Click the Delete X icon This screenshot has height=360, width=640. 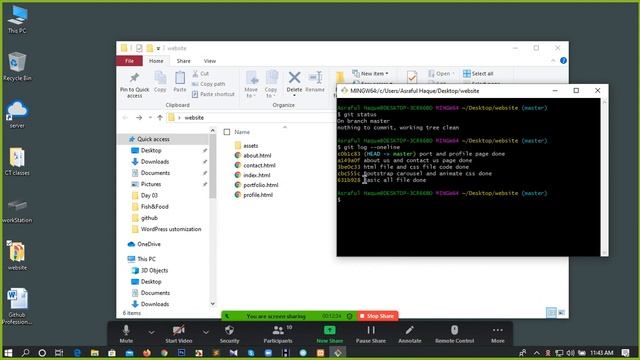294,78
